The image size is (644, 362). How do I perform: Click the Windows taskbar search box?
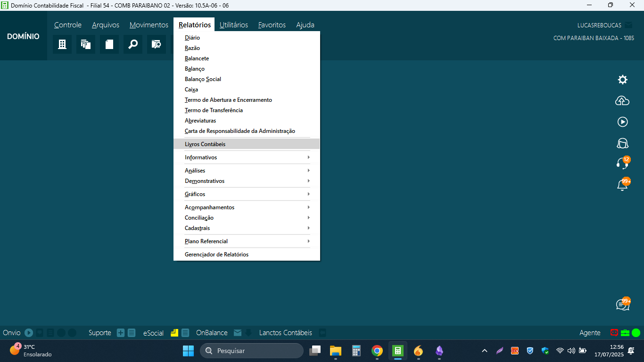(252, 351)
